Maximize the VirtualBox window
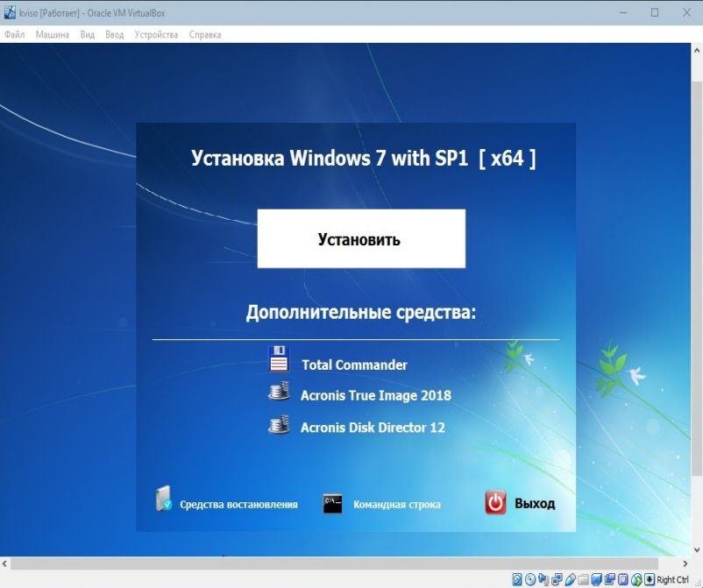 click(655, 13)
